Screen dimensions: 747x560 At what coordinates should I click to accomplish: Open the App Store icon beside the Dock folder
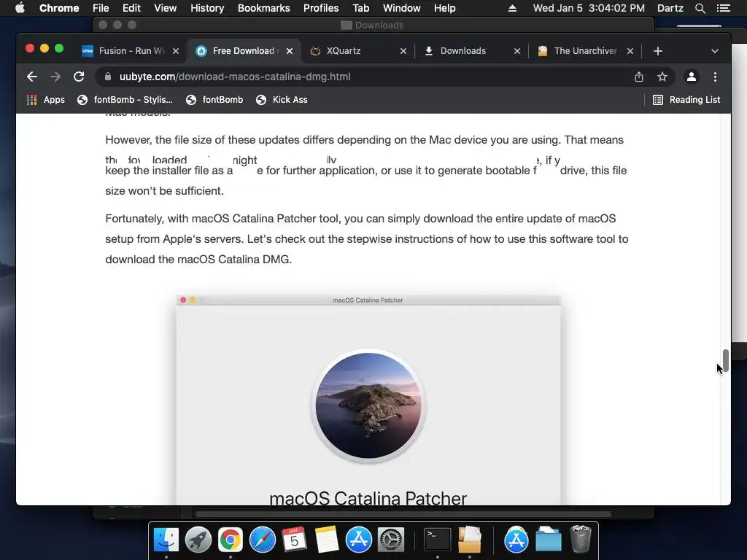[516, 540]
